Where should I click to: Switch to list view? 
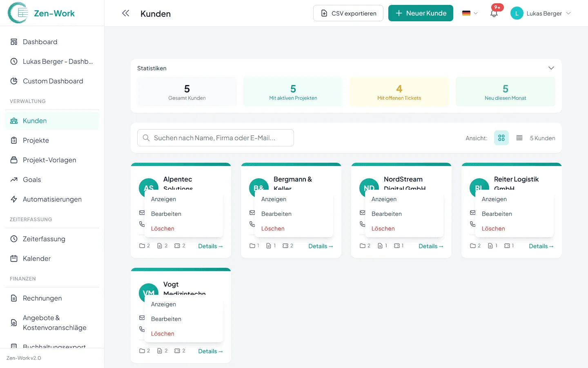pyautogui.click(x=519, y=138)
